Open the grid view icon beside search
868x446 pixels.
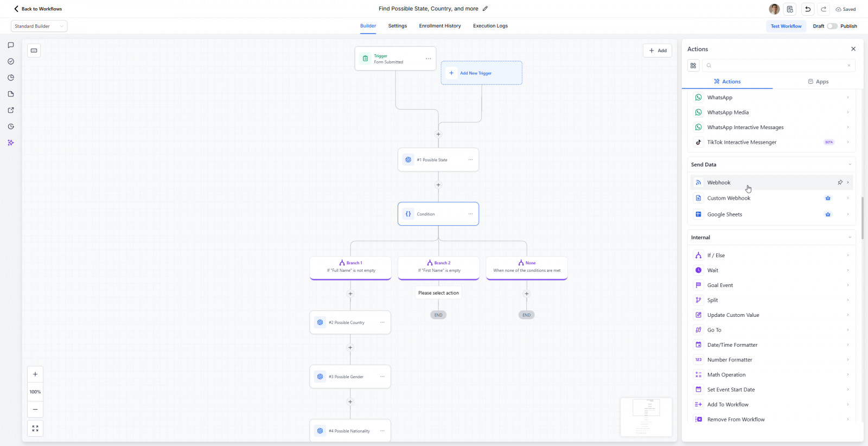(693, 66)
